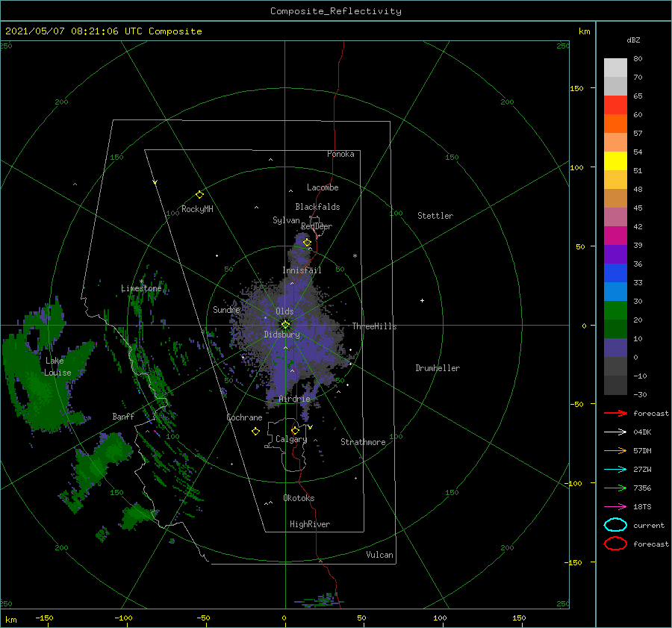Click the Sundre label
Screen dimensions: 672x628
(226, 309)
